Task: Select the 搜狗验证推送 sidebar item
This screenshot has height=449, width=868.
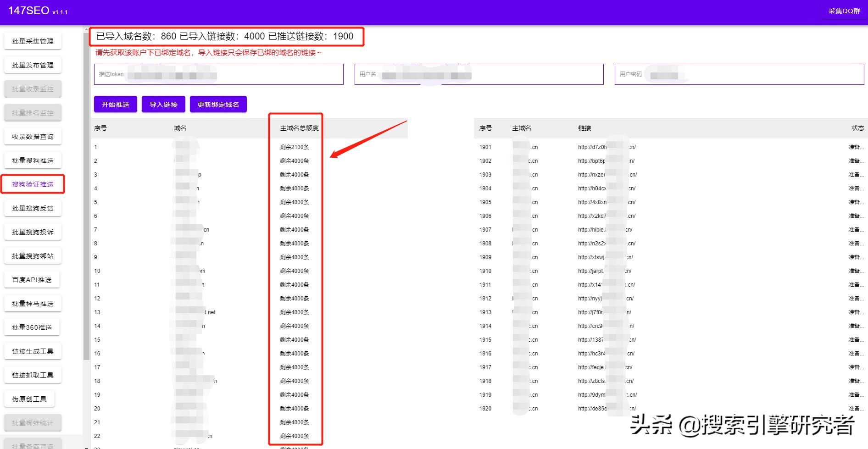Action: (33, 184)
